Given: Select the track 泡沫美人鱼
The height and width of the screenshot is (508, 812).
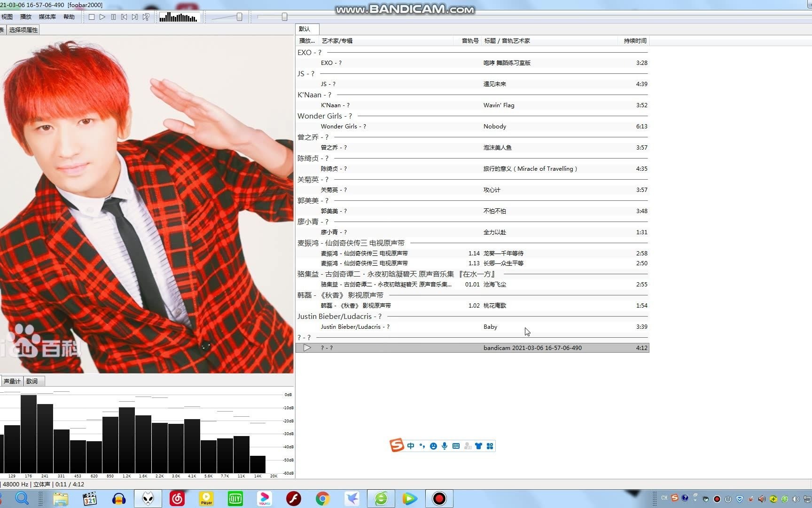Looking at the screenshot, I should (473, 148).
